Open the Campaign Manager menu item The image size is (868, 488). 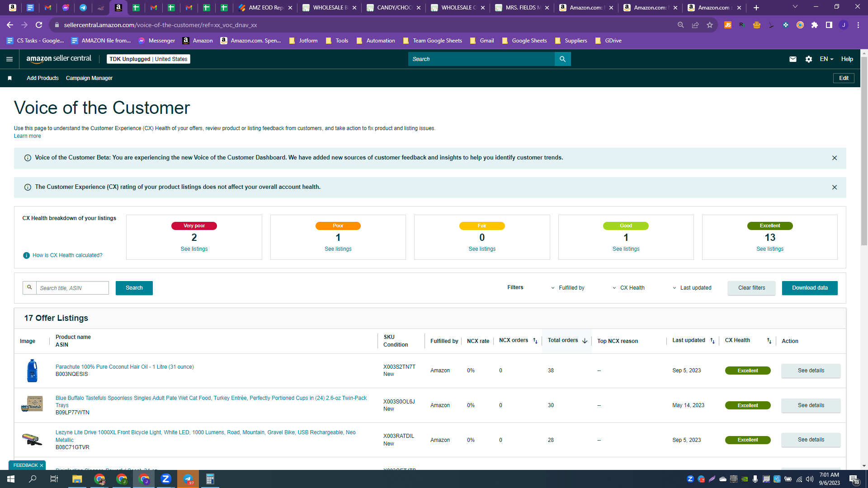click(x=89, y=78)
